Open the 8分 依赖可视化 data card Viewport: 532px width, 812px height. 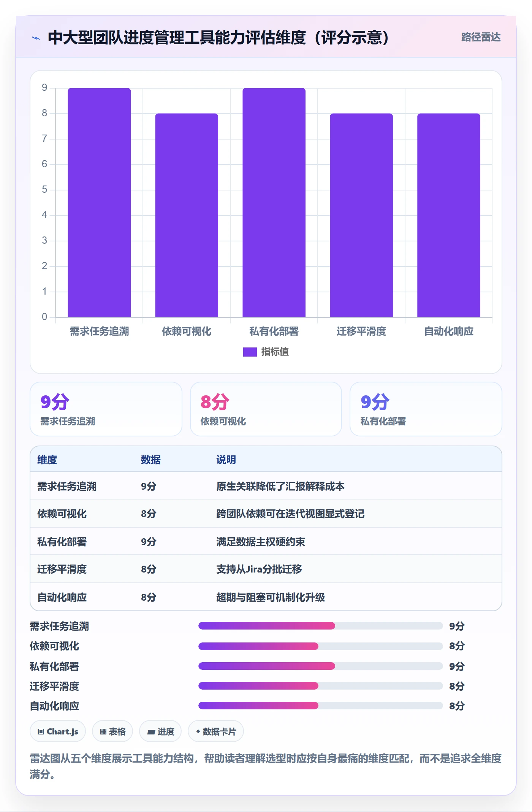(x=266, y=409)
